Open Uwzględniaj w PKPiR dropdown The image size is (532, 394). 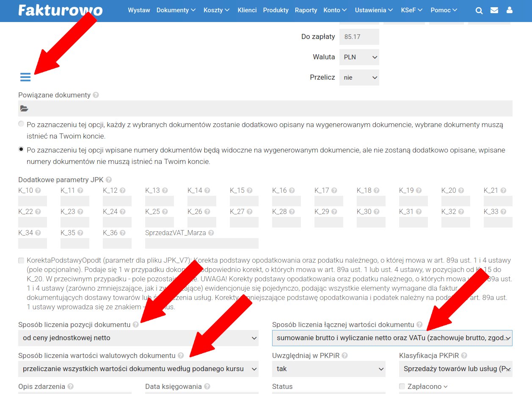[x=328, y=369]
